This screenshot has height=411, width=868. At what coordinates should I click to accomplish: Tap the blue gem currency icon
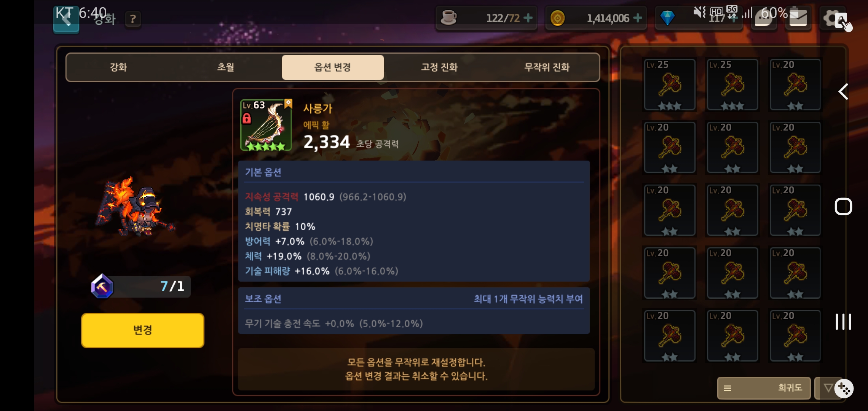(667, 18)
